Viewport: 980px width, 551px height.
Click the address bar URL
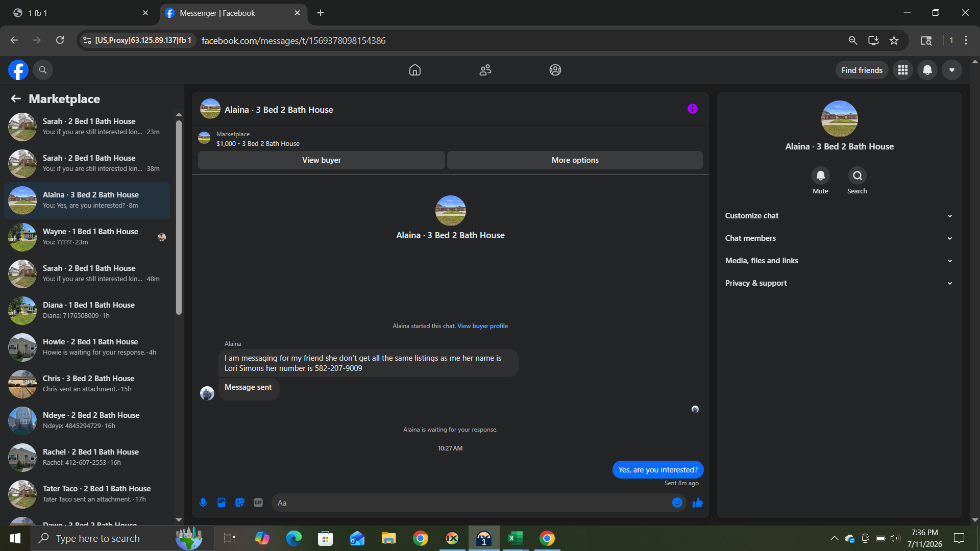pos(293,40)
